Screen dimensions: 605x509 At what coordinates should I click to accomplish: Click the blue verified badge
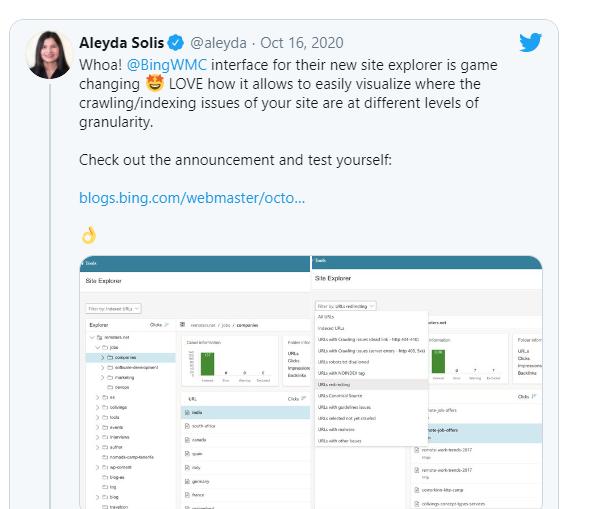pyautogui.click(x=176, y=42)
